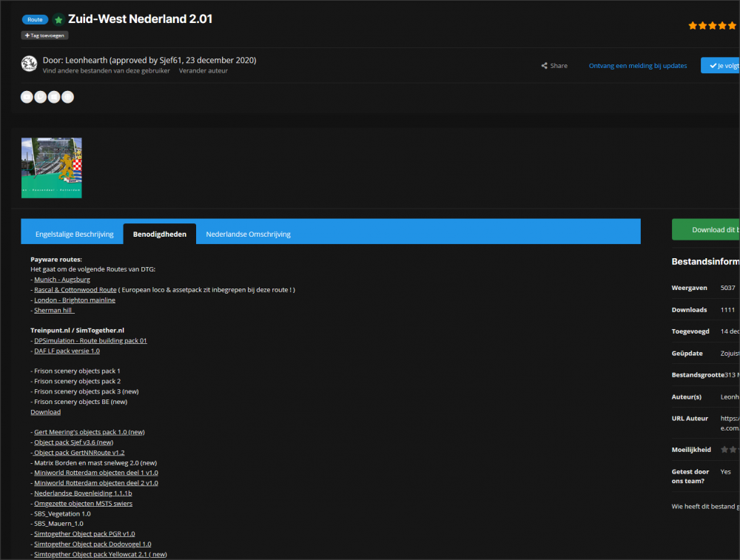740x560 pixels.
Task: Click the fourth round profile icon under author
Action: point(67,97)
